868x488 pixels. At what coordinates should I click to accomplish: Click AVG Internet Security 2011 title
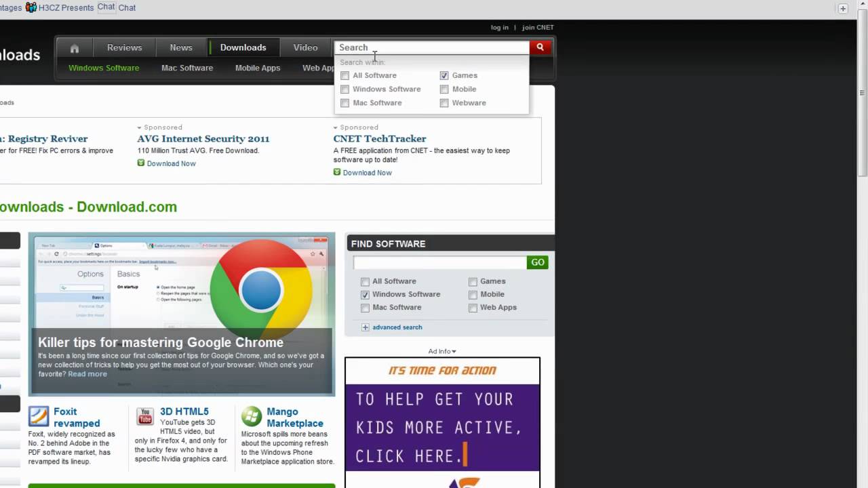point(203,138)
